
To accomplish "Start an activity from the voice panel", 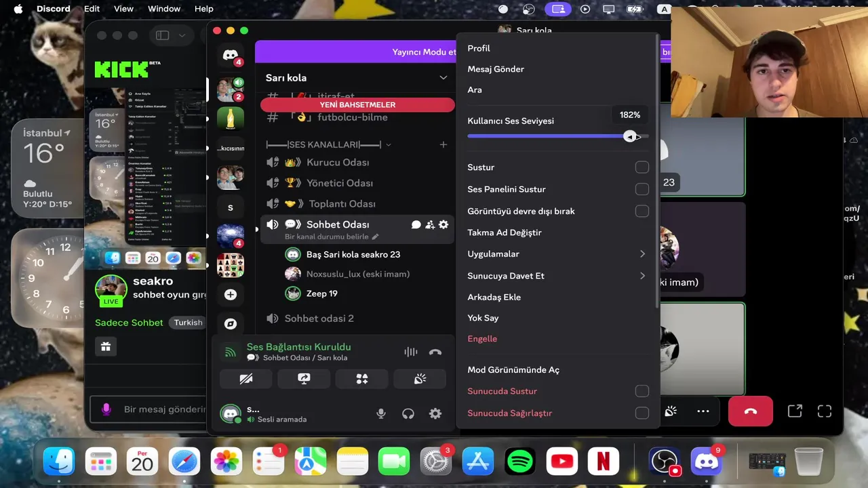I will click(x=362, y=379).
